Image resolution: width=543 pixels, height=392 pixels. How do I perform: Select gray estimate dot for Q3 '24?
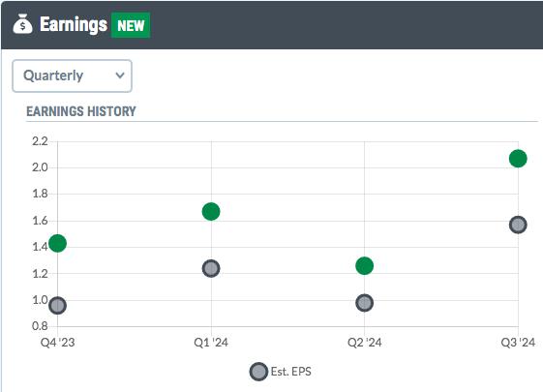[x=518, y=225]
